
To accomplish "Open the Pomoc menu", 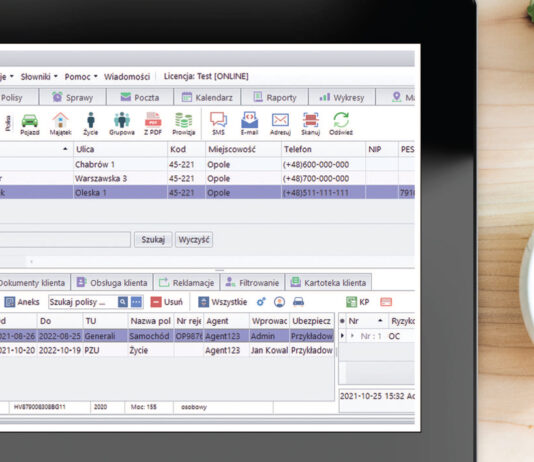I will [81, 77].
